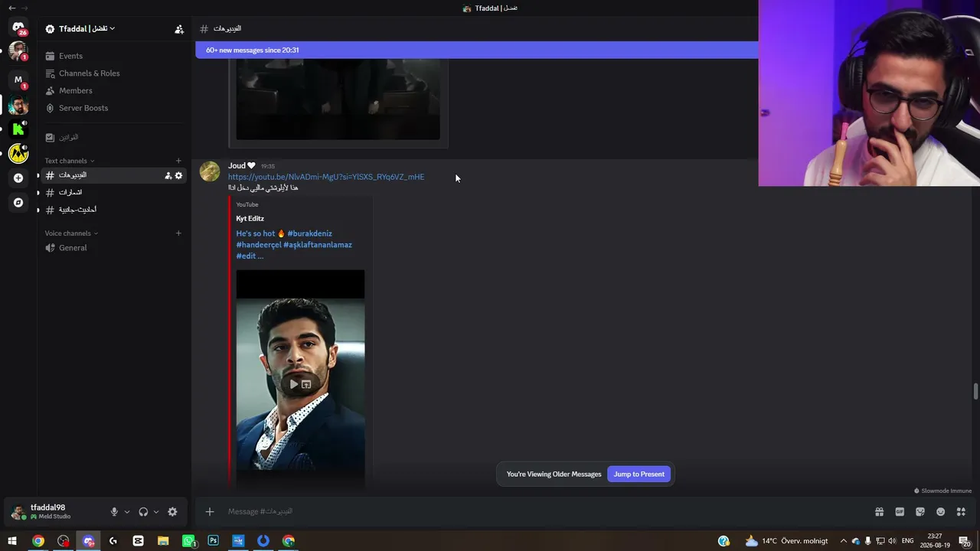Open the Windows Start menu
This screenshot has height=551, width=980.
point(12,541)
